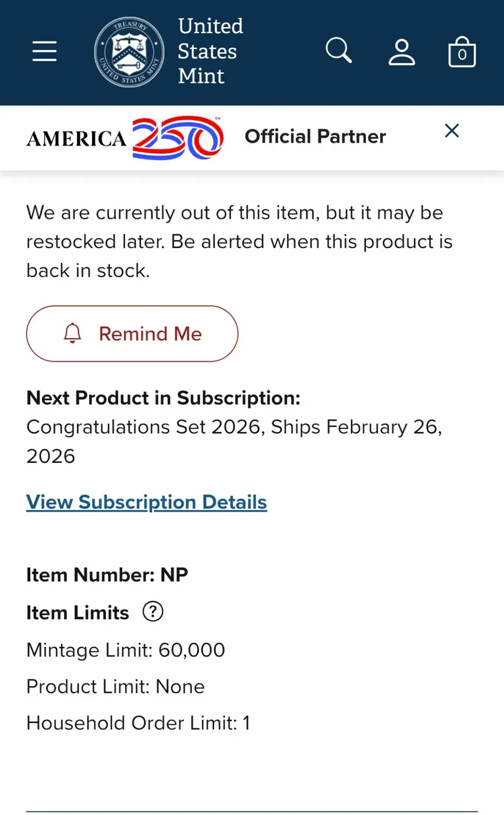Open search with the magnifying glass
The width and height of the screenshot is (504, 815).
click(x=339, y=51)
